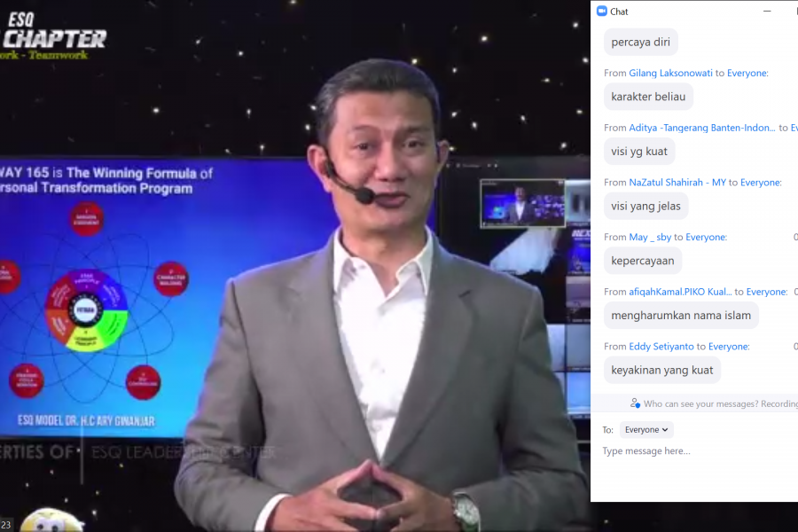
Task: Select sender name Eddy Setiyanto
Action: pos(662,347)
